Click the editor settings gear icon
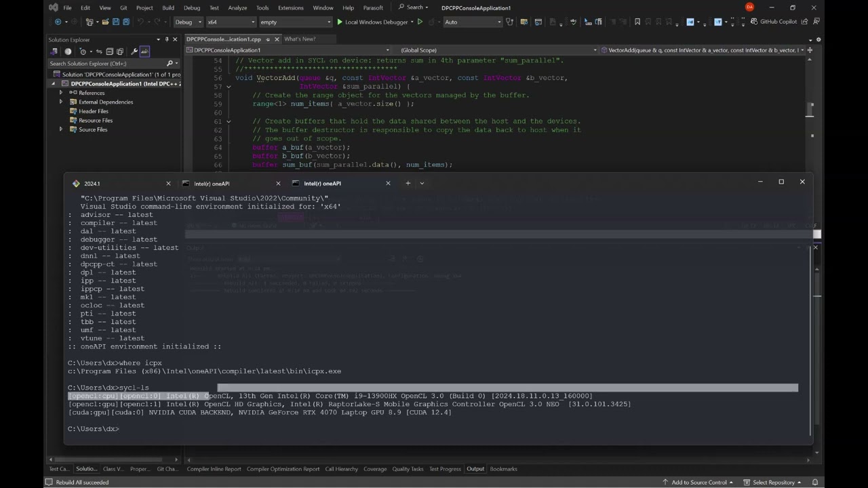This screenshot has width=868, height=488. 818,39
